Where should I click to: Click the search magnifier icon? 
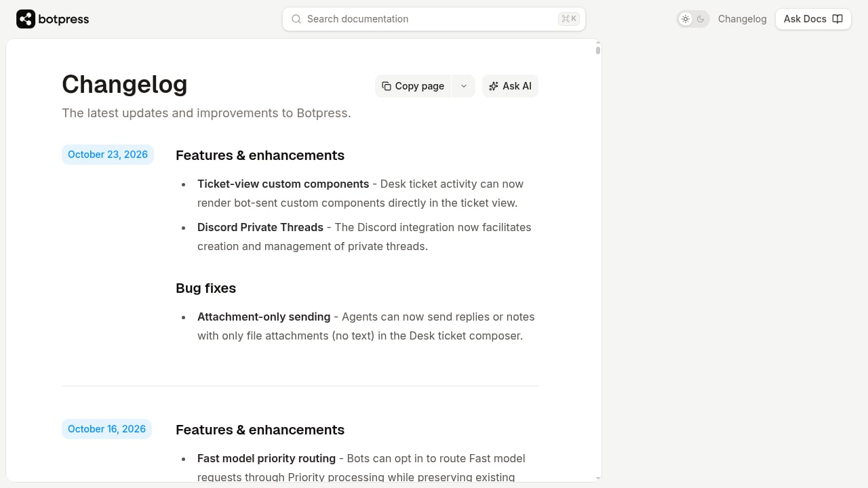click(x=296, y=19)
